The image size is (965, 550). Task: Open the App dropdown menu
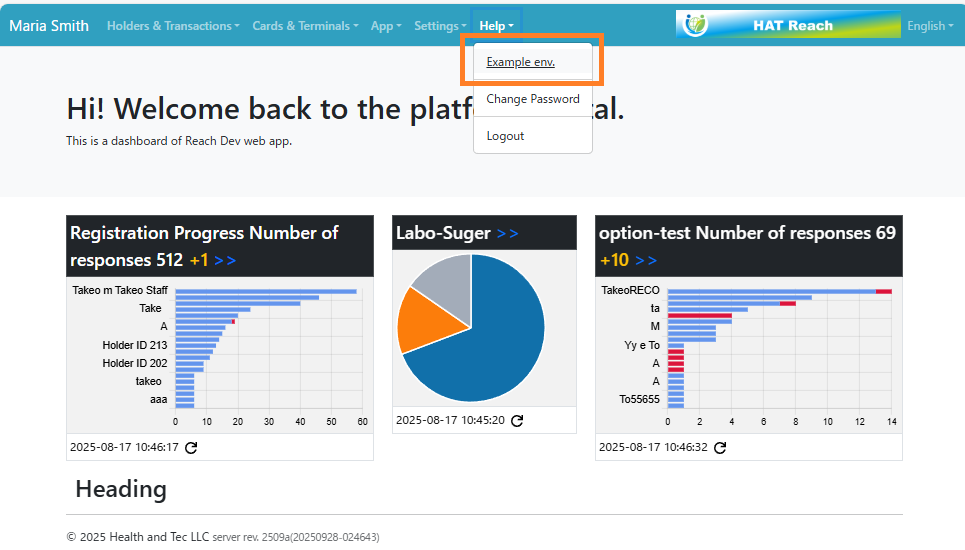click(386, 26)
